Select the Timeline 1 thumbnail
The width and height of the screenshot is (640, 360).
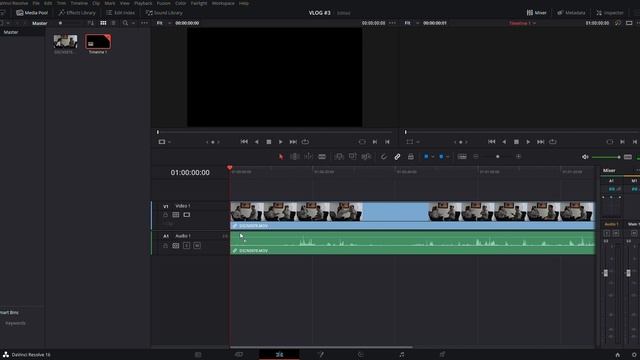98,42
